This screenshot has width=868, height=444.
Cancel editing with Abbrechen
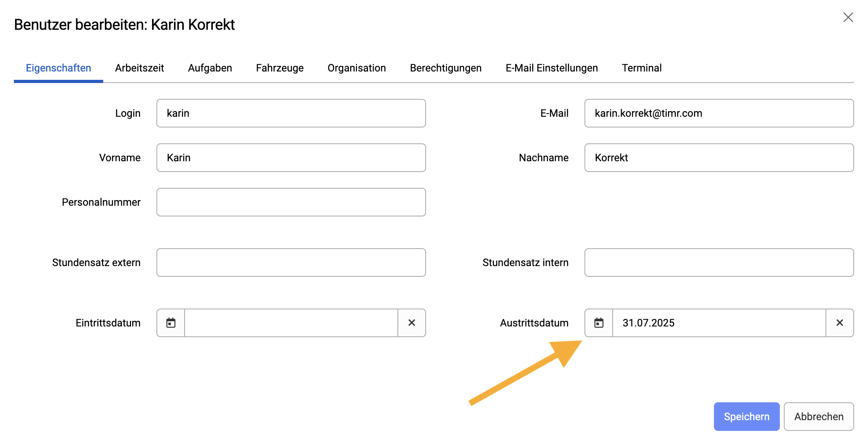(819, 417)
